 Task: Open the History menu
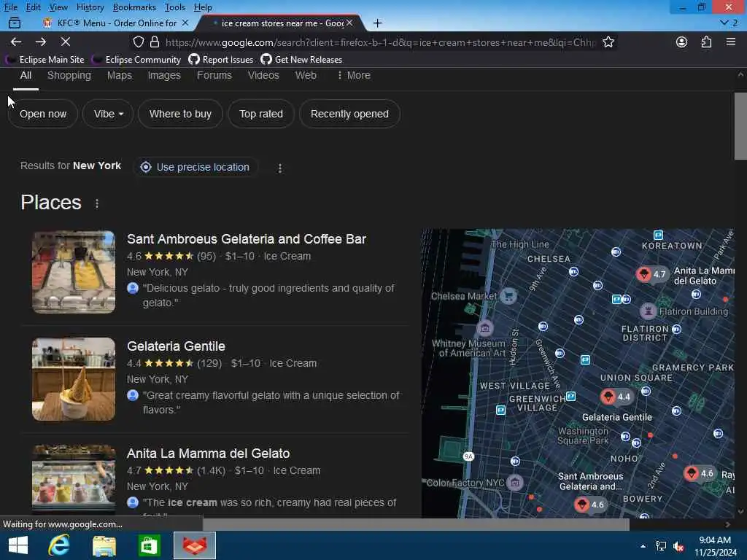point(90,7)
